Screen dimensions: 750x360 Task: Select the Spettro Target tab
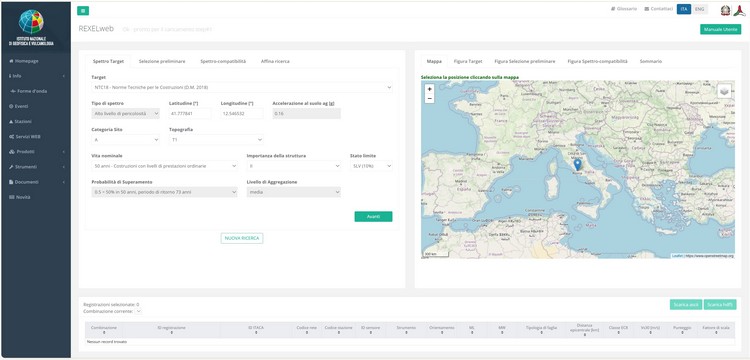(x=108, y=62)
